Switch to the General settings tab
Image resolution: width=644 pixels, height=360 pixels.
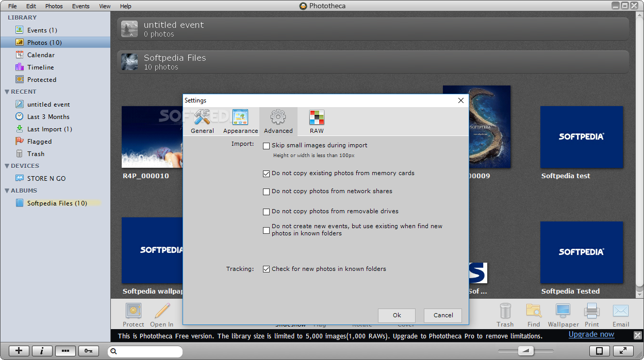tap(202, 122)
